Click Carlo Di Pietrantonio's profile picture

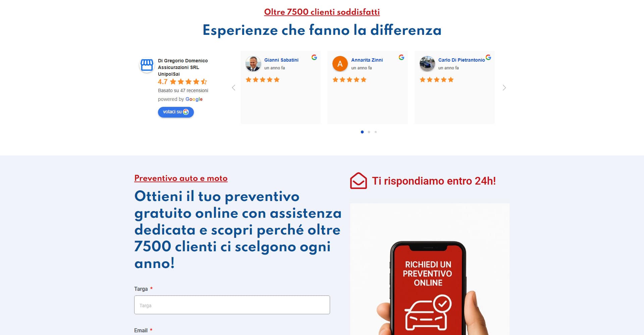pos(427,64)
